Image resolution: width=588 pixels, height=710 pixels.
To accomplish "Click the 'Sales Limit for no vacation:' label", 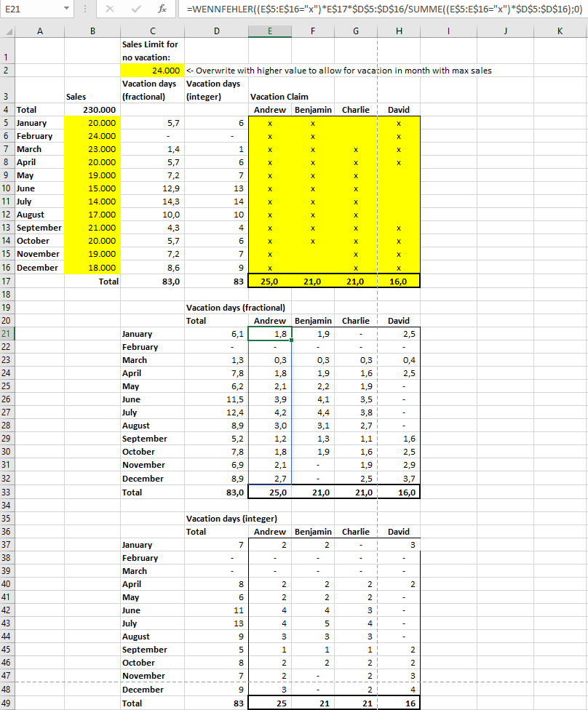I will (x=150, y=51).
